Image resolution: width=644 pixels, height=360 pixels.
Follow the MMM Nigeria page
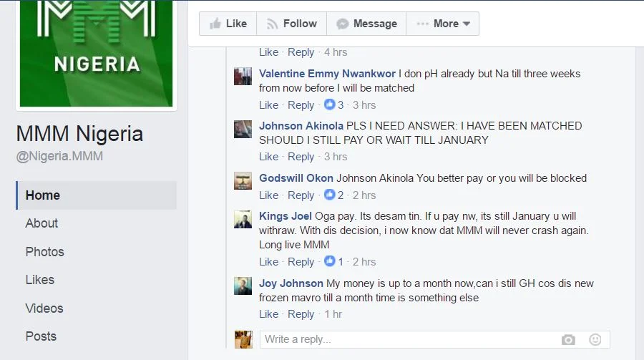tap(292, 24)
